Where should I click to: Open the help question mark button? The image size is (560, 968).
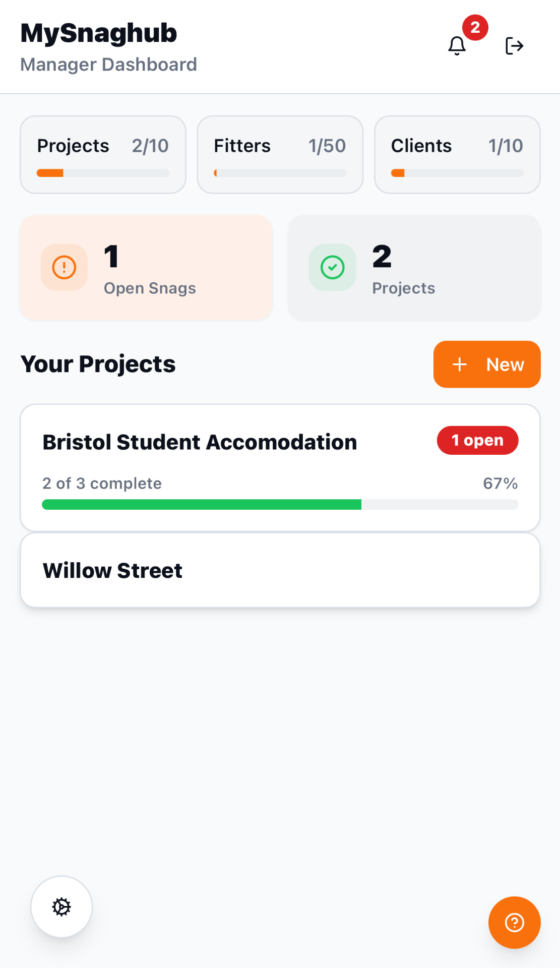click(514, 923)
